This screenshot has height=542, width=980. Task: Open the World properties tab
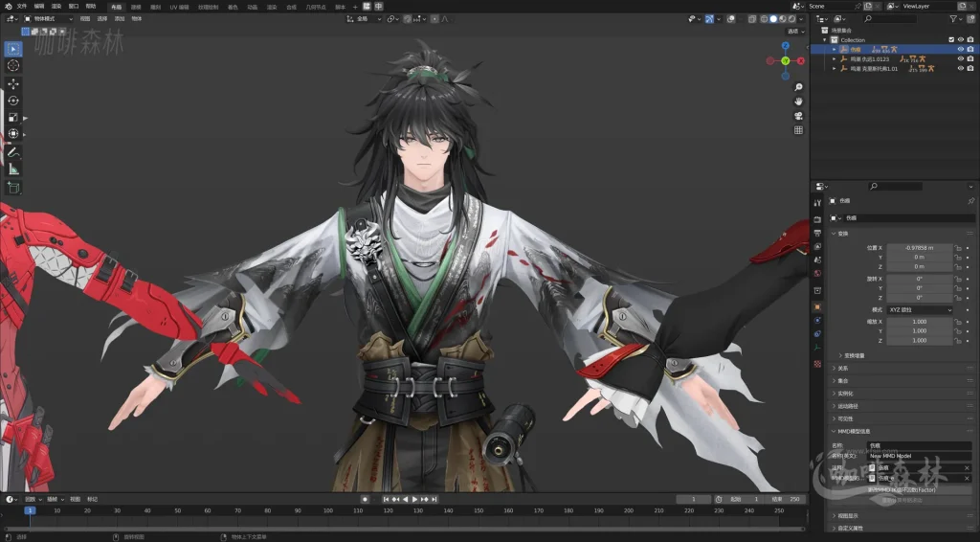[x=817, y=274]
